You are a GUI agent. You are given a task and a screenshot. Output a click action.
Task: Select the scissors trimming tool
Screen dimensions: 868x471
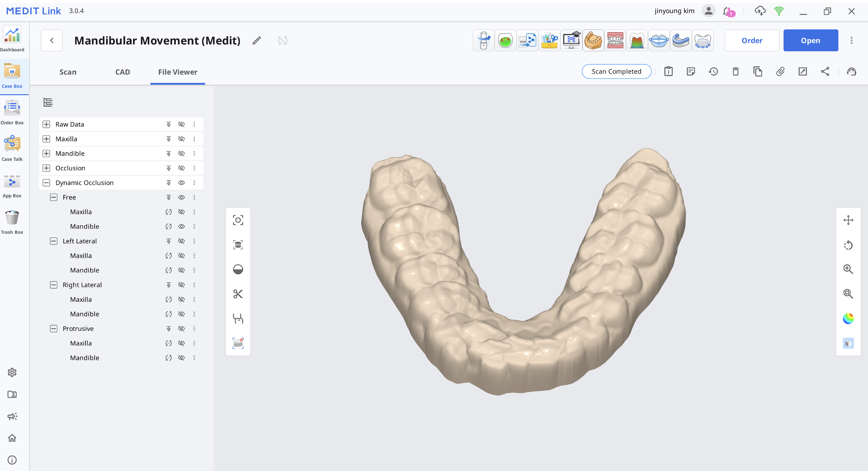pyautogui.click(x=238, y=294)
